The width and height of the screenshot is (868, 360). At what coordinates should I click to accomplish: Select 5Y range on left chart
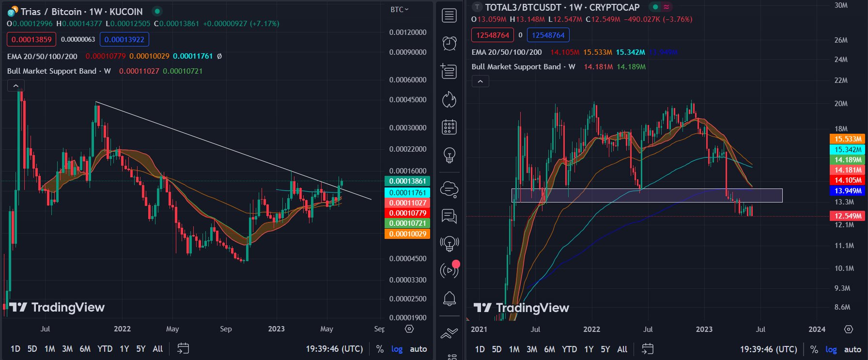point(140,349)
